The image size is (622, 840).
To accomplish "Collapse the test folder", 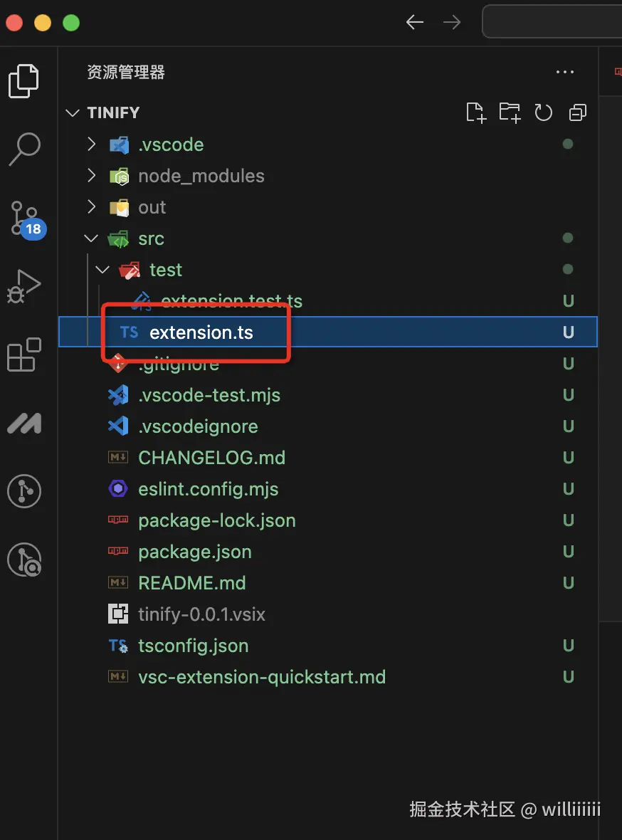I will click(102, 270).
